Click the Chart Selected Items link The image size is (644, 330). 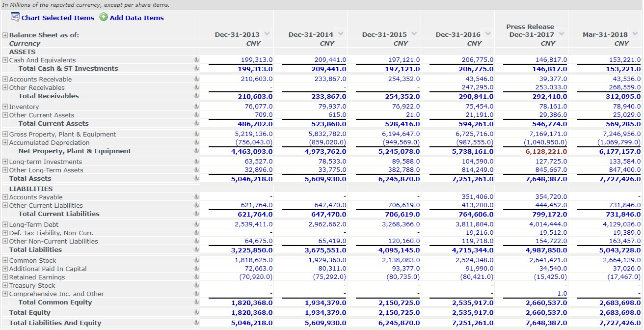pos(58,18)
